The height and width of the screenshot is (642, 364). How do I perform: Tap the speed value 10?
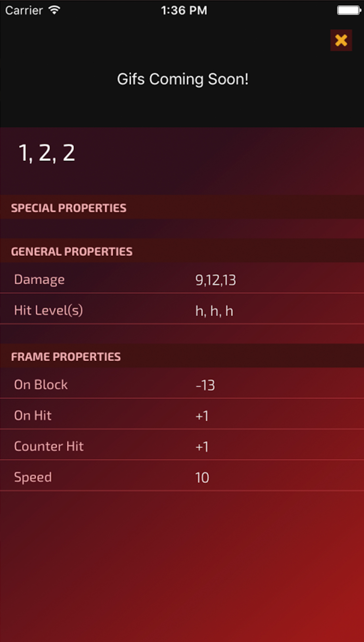click(x=202, y=478)
